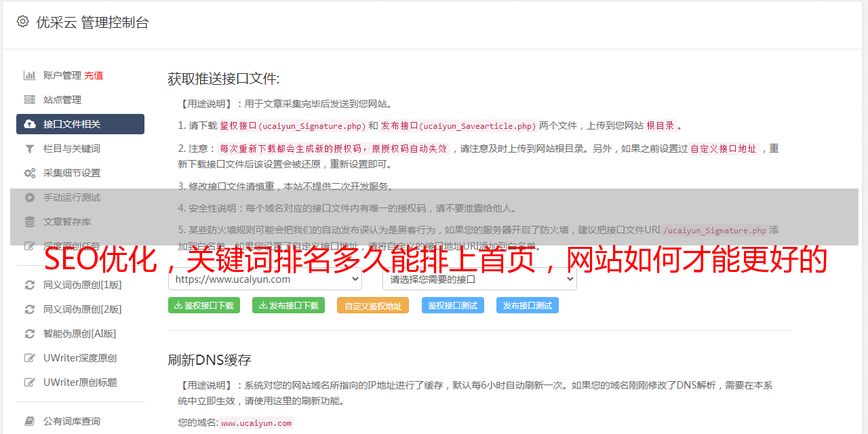Viewport: 868px width, 434px height.
Task: Click the 发布接口(ucaiyun_Savearticle.php) code text
Action: point(458,125)
